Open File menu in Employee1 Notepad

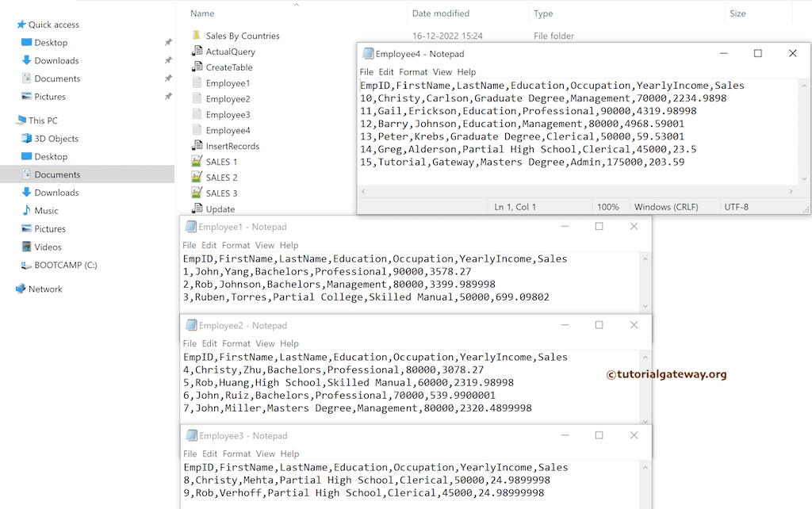pos(190,246)
